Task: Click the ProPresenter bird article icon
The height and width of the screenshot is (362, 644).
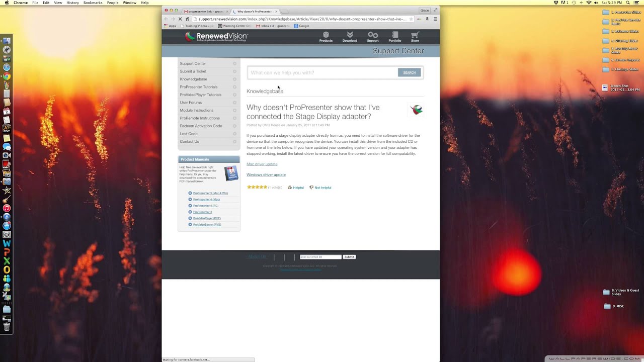Action: [416, 110]
